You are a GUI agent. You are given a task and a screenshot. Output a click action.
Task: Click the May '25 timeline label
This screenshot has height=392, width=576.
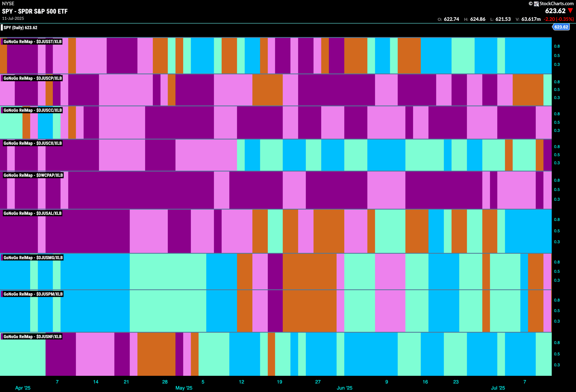pyautogui.click(x=184, y=388)
